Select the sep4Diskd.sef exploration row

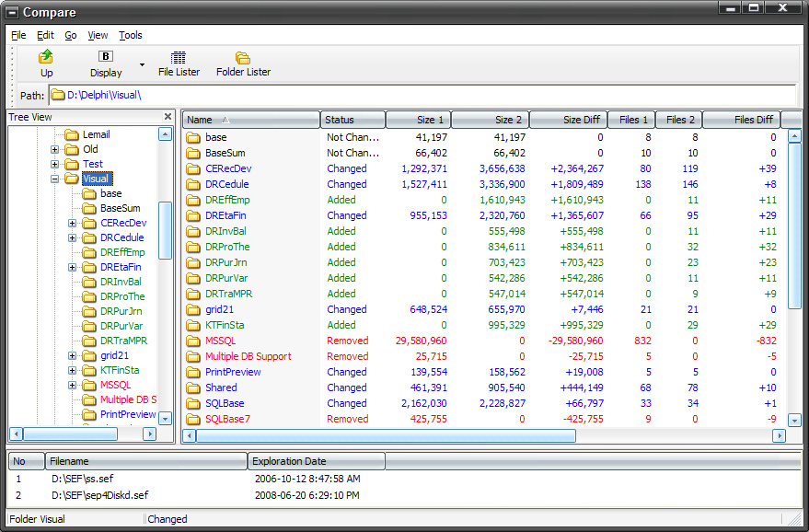(x=99, y=495)
